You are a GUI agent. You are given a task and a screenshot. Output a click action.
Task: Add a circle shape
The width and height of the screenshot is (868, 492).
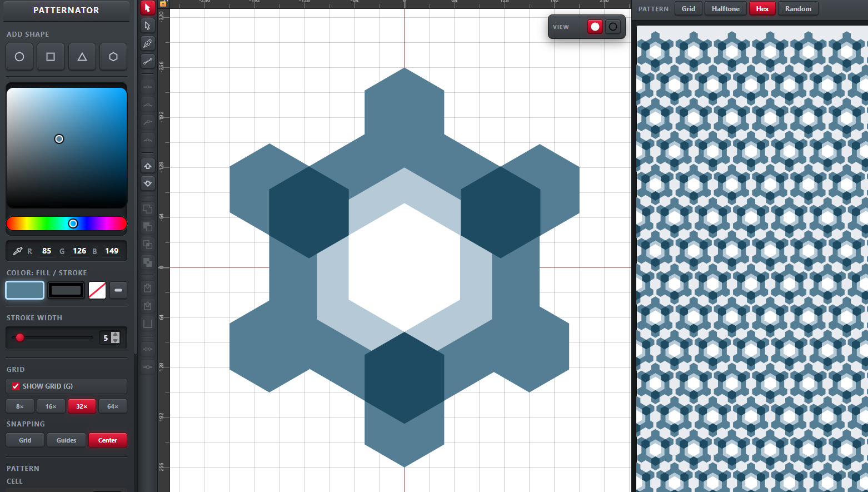click(19, 57)
